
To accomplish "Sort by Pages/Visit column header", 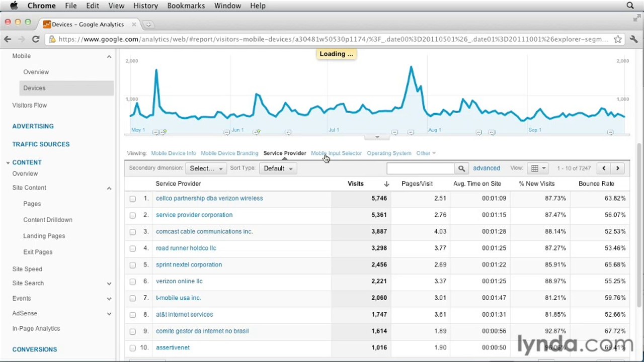I will (417, 184).
